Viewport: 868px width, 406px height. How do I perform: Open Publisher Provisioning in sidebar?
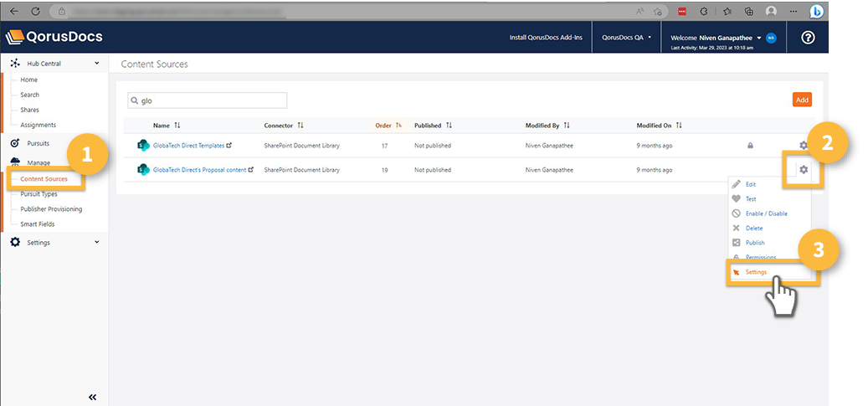pyautogui.click(x=52, y=208)
